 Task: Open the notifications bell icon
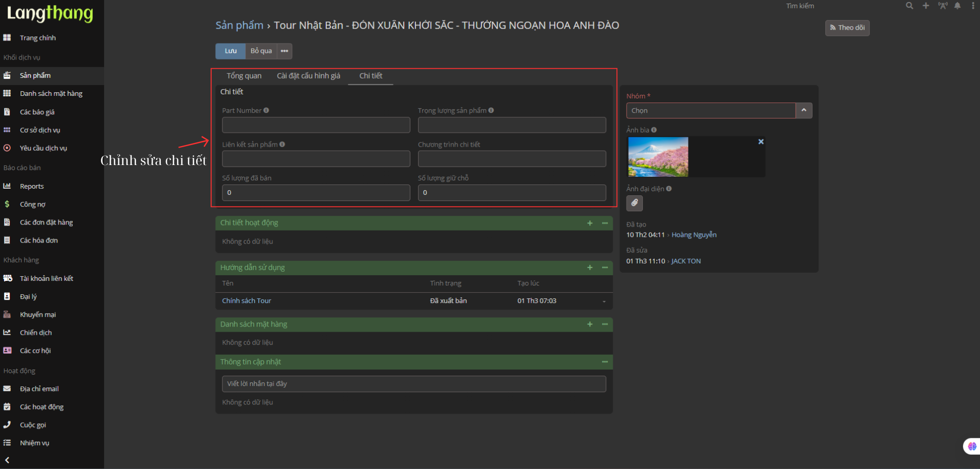pos(957,6)
